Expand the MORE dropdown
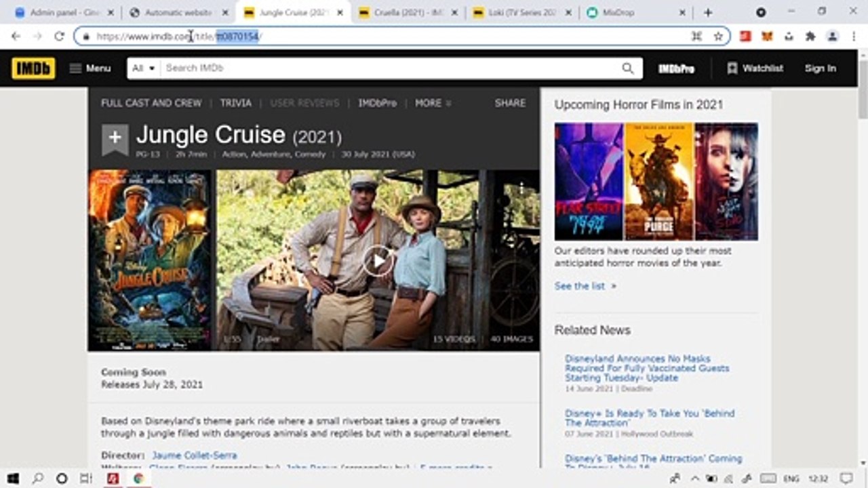 point(433,103)
